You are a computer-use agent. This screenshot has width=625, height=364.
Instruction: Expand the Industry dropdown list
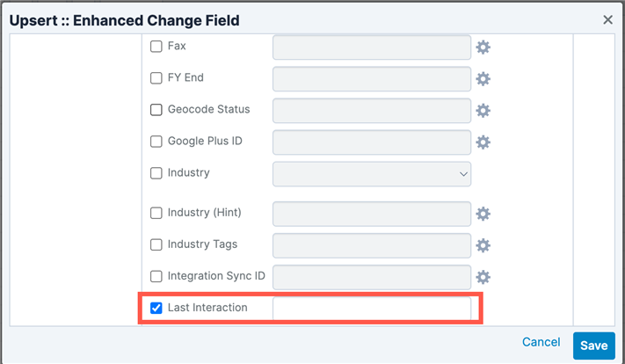[x=372, y=174]
